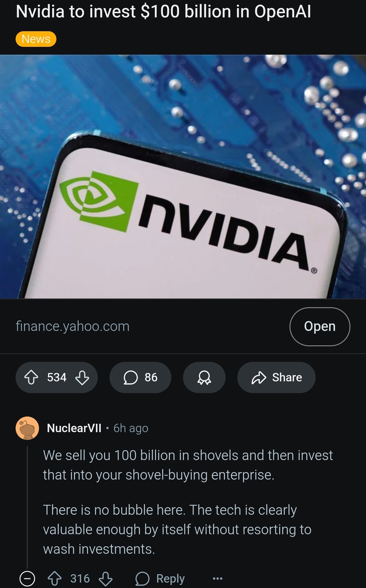
Task: Select the News flair tag
Action: (x=36, y=39)
